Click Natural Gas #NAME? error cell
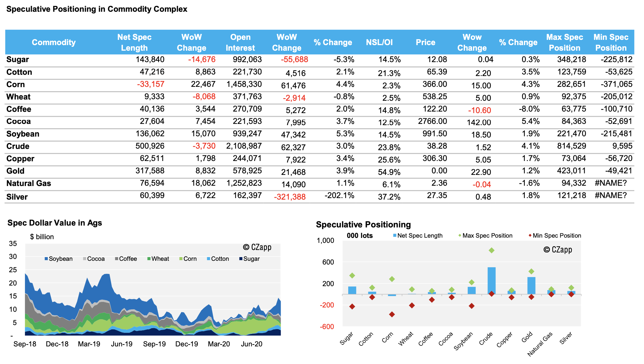The image size is (644, 364). tap(611, 183)
